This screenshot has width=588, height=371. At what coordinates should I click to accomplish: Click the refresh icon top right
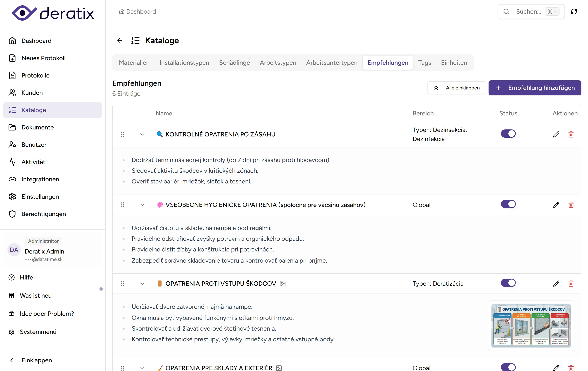574,12
